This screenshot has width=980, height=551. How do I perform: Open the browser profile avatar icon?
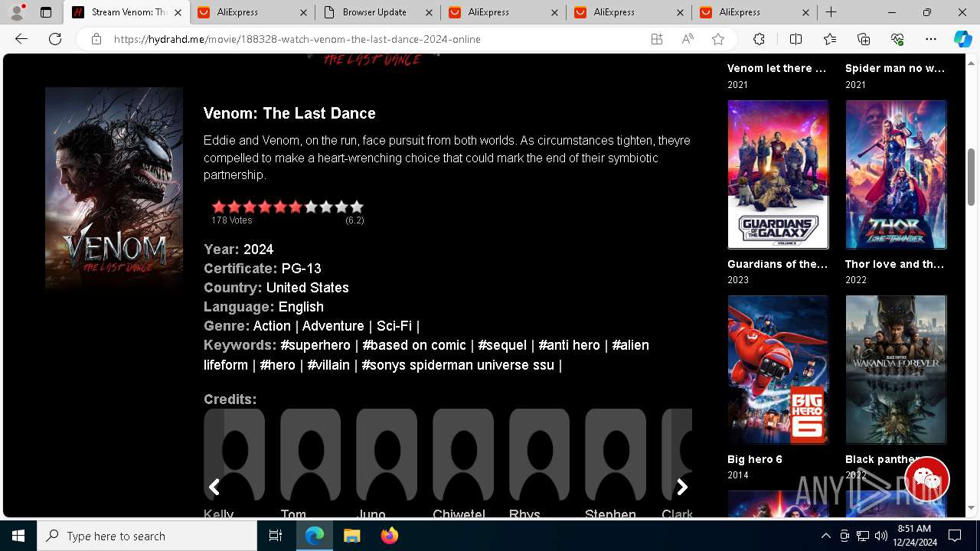17,12
